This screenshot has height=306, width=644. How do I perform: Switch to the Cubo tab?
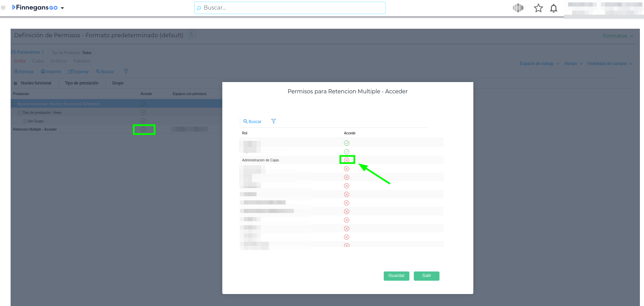[38, 61]
